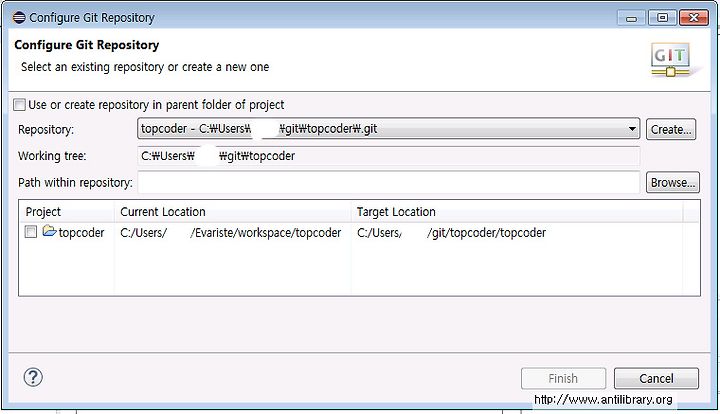
Task: Click the Browse... button
Action: pos(673,182)
